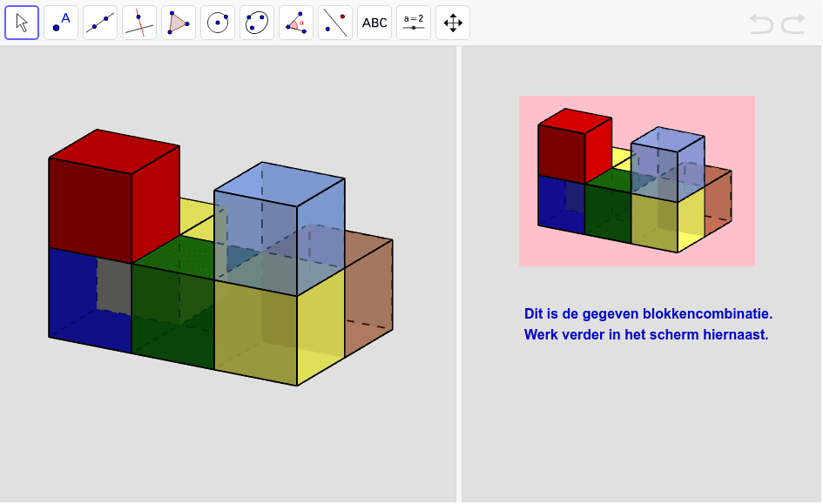
Task: Click the large green cube's front face
Action: 172,316
